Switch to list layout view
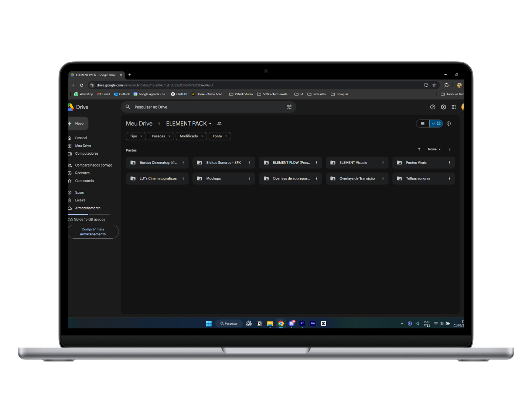 [423, 124]
